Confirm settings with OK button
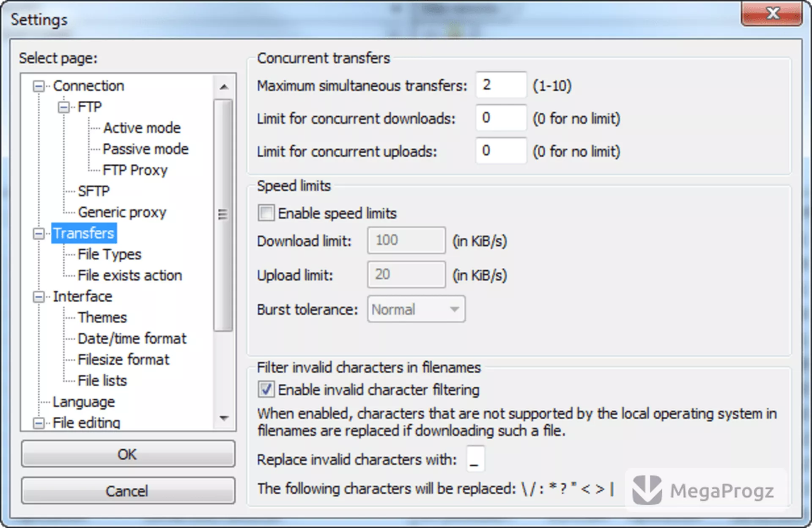Screen dimensions: 812x528 [x=128, y=454]
